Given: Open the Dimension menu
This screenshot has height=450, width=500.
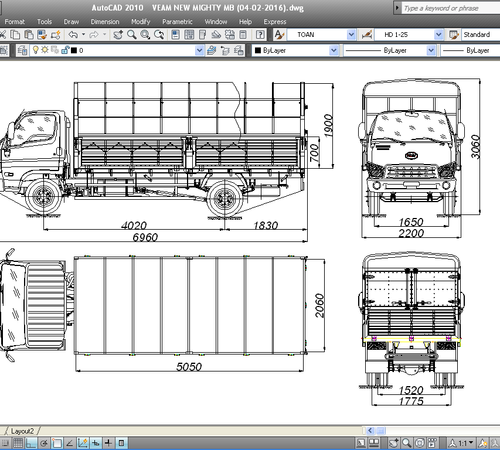Looking at the screenshot, I should click(105, 22).
